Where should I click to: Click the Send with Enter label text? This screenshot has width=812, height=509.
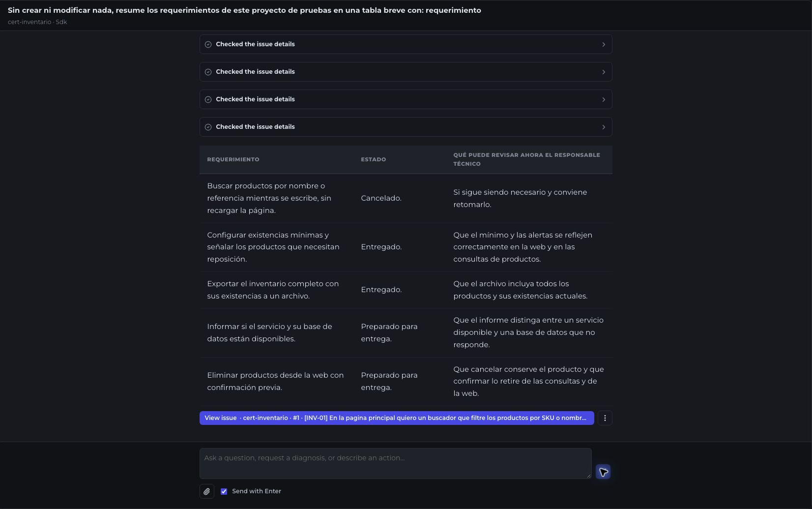257,491
